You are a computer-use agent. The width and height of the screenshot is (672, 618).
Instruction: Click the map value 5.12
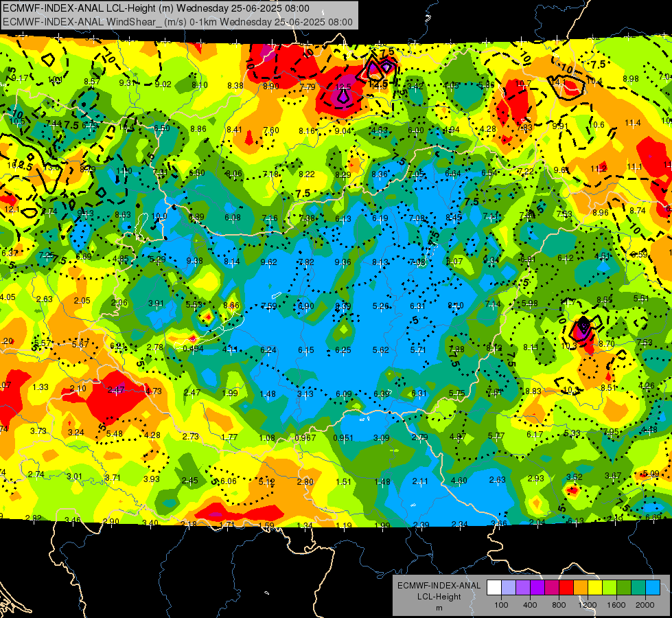pos(266,481)
